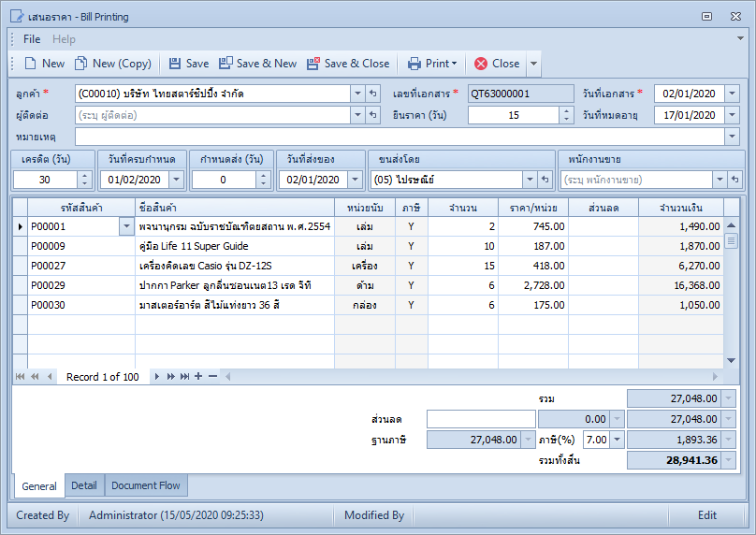This screenshot has height=535, width=756.
Task: Click the red Close toolbar icon
Action: tap(481, 64)
